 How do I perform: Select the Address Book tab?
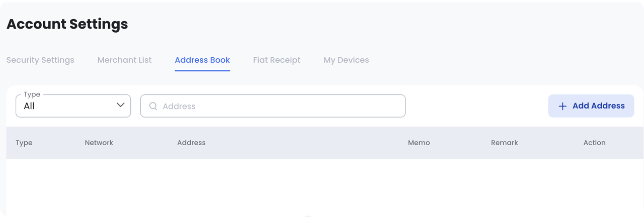202,60
